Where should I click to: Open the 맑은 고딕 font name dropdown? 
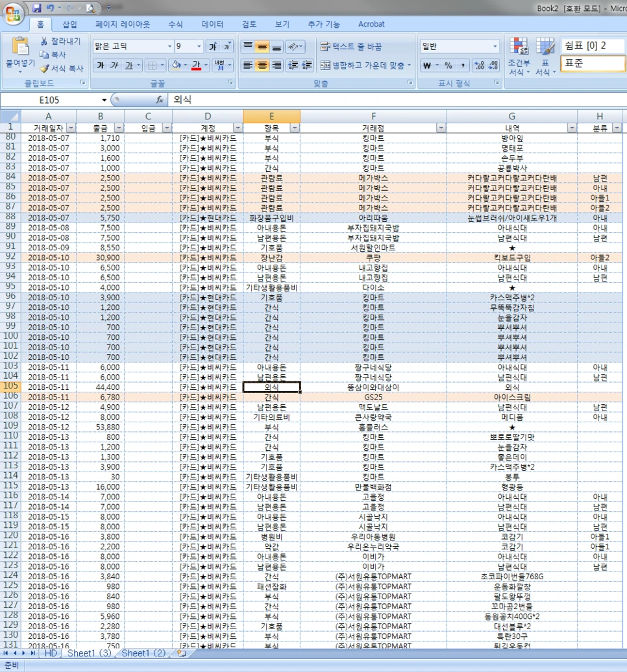coord(170,46)
